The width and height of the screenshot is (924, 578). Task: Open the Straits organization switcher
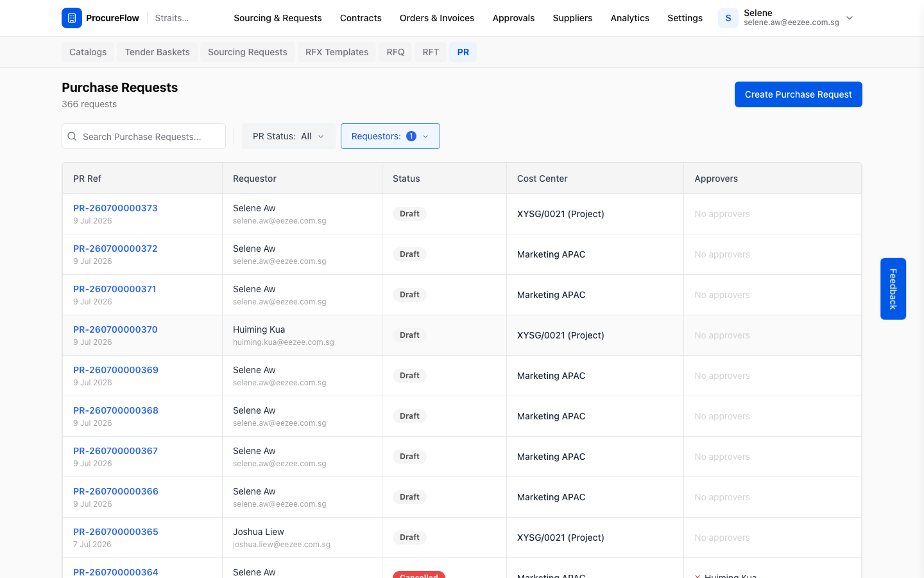pos(172,18)
